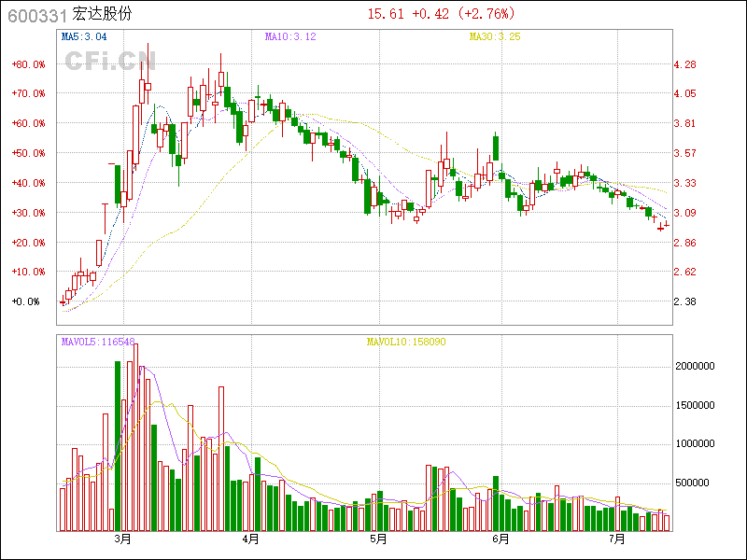Click the 5月 date axis marker

(x=377, y=539)
